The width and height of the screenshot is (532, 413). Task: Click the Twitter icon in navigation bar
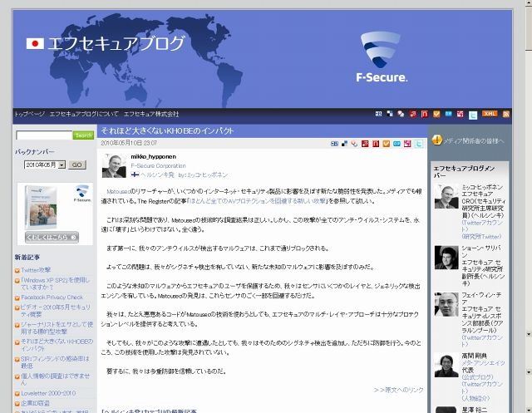(473, 114)
